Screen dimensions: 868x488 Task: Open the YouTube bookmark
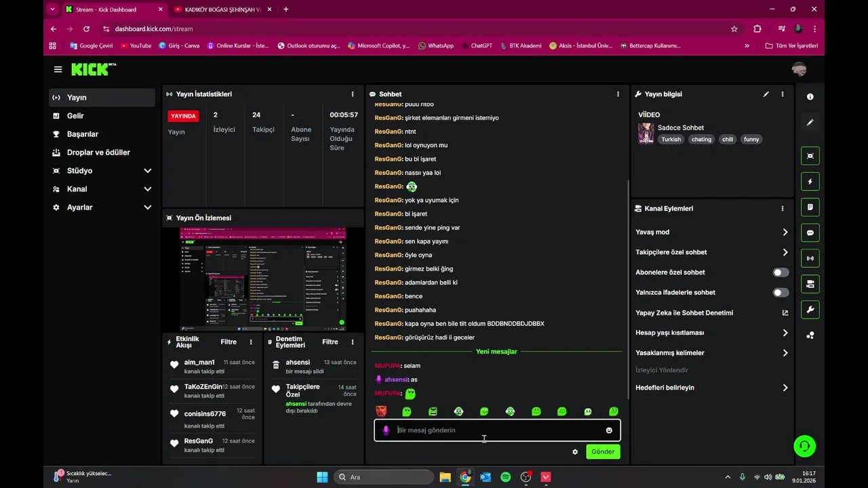click(x=136, y=45)
